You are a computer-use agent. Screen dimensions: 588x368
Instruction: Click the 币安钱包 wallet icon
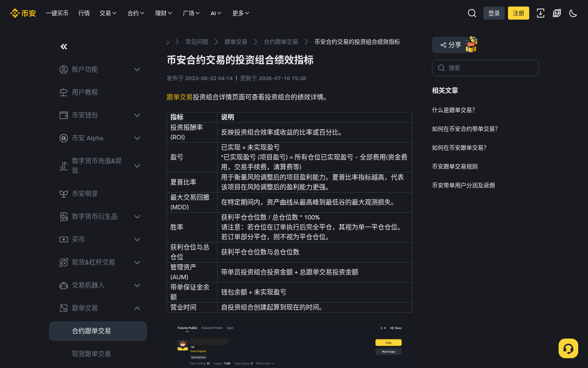[64, 115]
